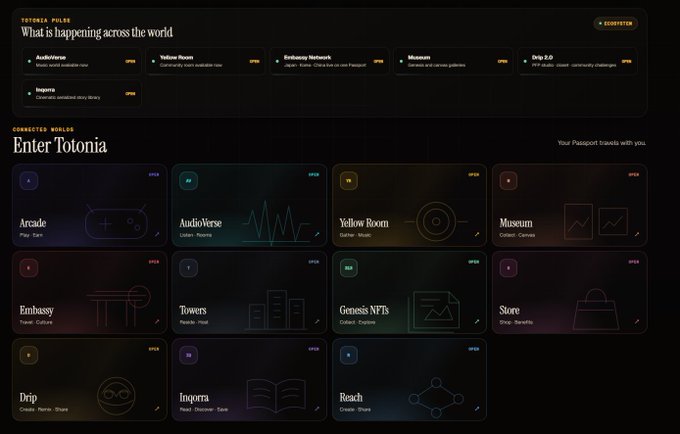Click the OPEN label on Museum card
This screenshot has height=434, width=680.
click(x=634, y=175)
